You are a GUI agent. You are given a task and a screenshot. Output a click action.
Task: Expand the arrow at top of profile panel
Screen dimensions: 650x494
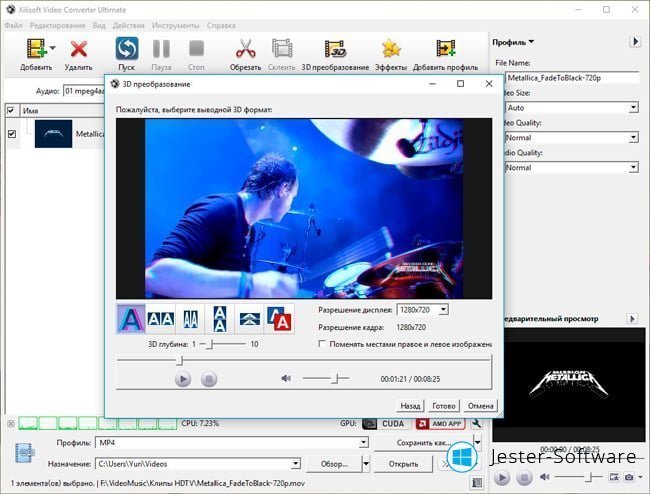(635, 42)
